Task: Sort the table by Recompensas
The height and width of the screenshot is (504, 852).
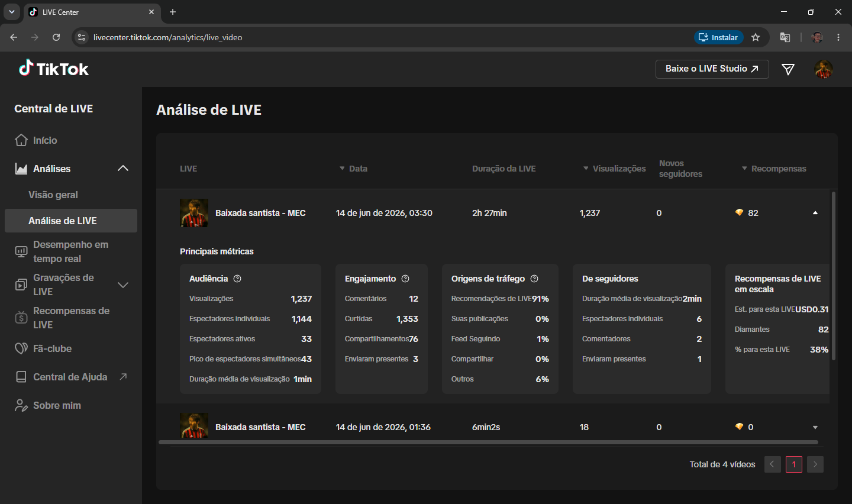Action: (774, 169)
